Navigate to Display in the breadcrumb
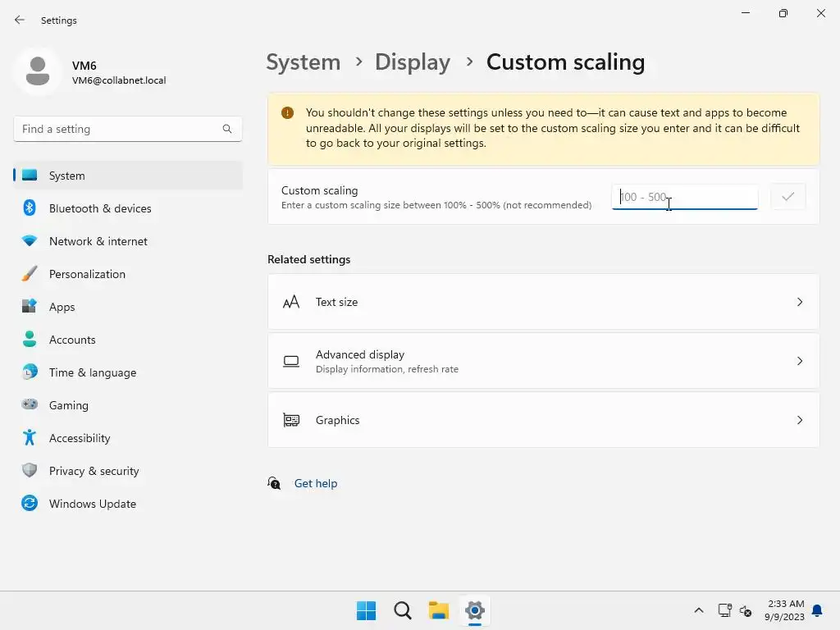 pos(413,62)
